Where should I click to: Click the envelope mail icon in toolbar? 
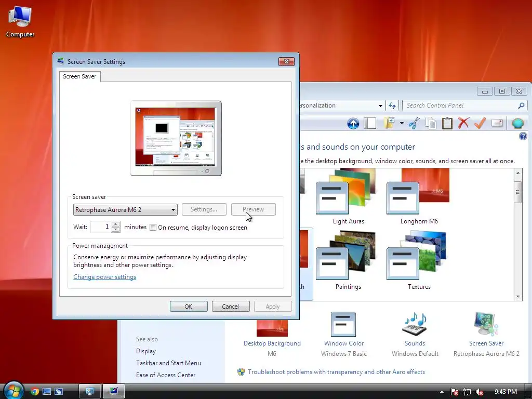coord(497,123)
